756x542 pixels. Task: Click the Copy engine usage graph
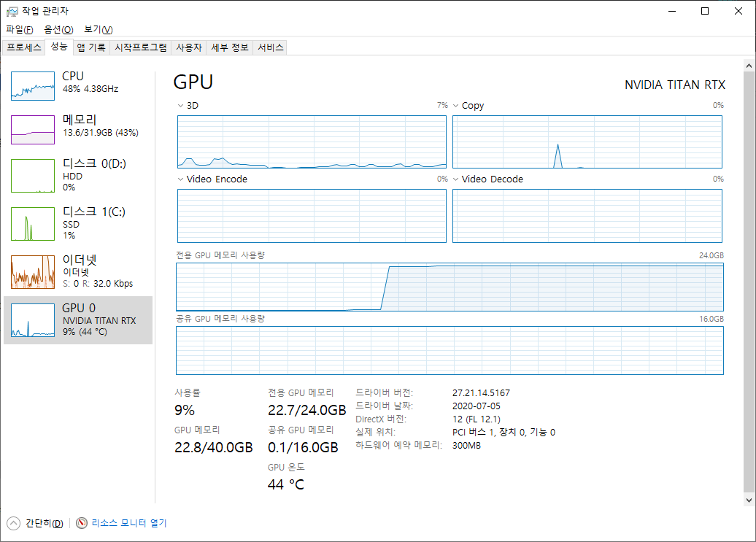pos(587,142)
